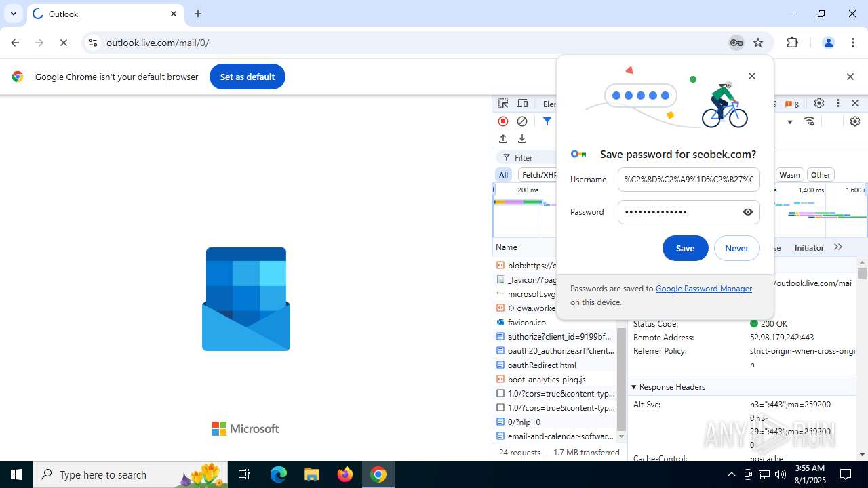Open File Explorer from taskbar
The image size is (868, 488).
tap(311, 474)
